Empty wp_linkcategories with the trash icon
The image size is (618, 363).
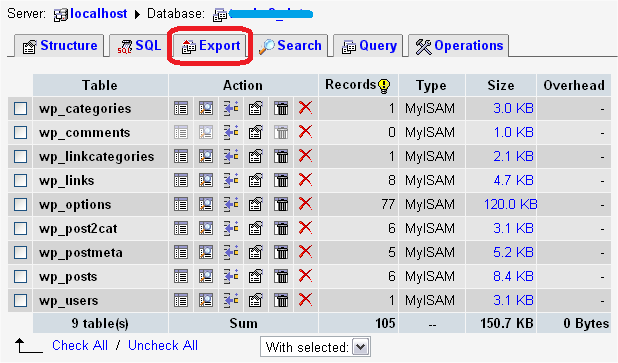[281, 156]
